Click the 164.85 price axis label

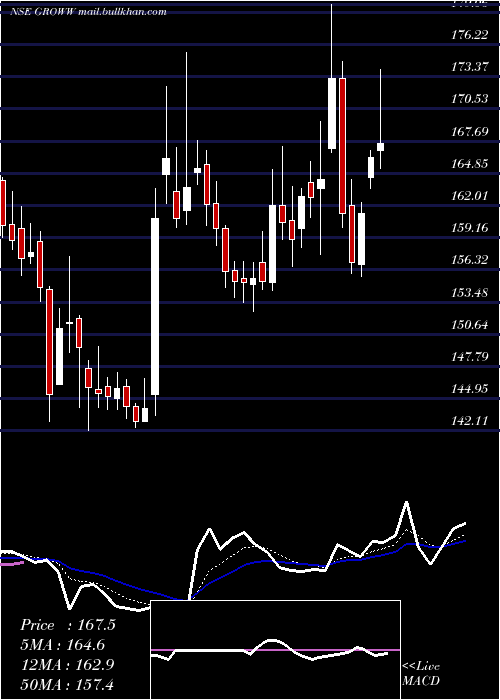click(469, 163)
